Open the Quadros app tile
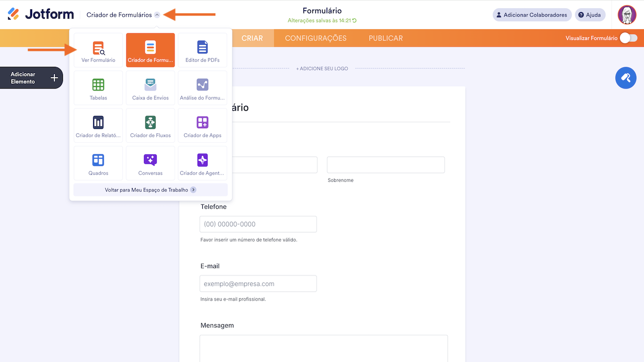 point(98,163)
